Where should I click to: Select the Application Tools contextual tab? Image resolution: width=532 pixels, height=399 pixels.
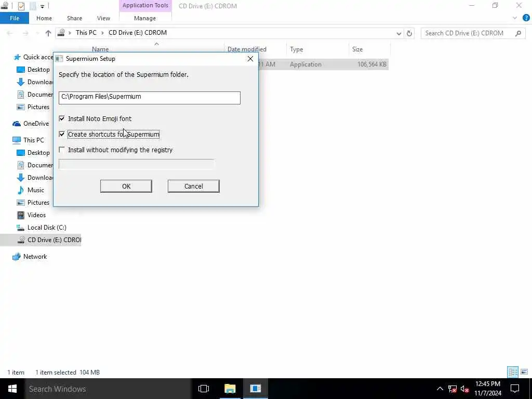[145, 5]
